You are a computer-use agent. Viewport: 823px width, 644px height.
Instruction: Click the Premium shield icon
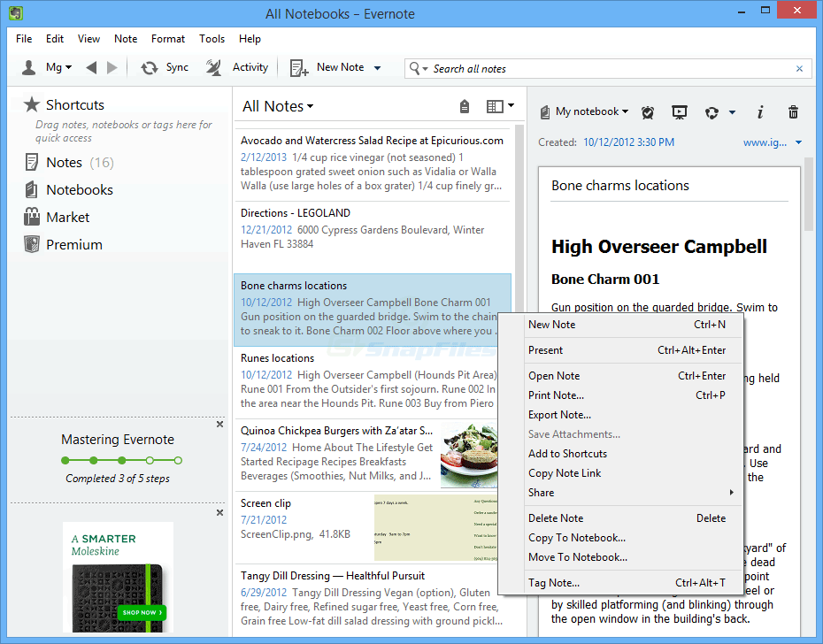coord(32,244)
